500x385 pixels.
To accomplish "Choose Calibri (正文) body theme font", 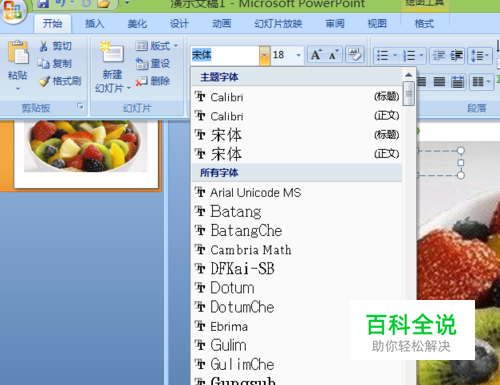I will (x=297, y=116).
